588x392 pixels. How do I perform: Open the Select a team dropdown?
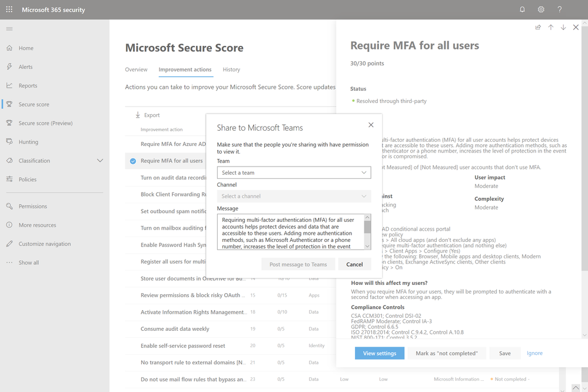294,172
